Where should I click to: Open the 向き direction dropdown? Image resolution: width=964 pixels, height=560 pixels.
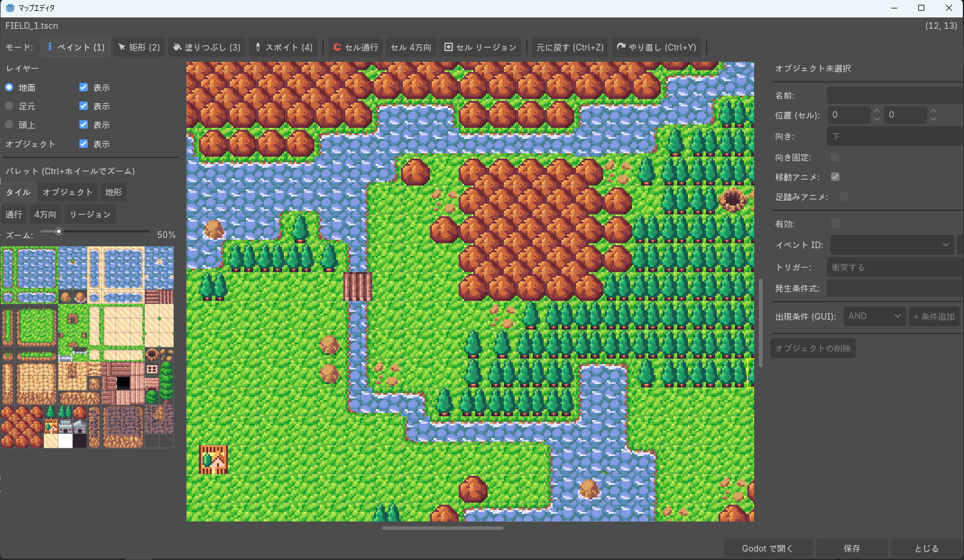895,136
